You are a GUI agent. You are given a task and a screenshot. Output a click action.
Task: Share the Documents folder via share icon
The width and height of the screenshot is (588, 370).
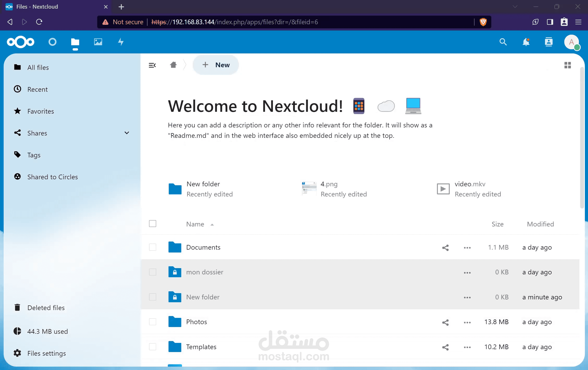[x=445, y=247]
